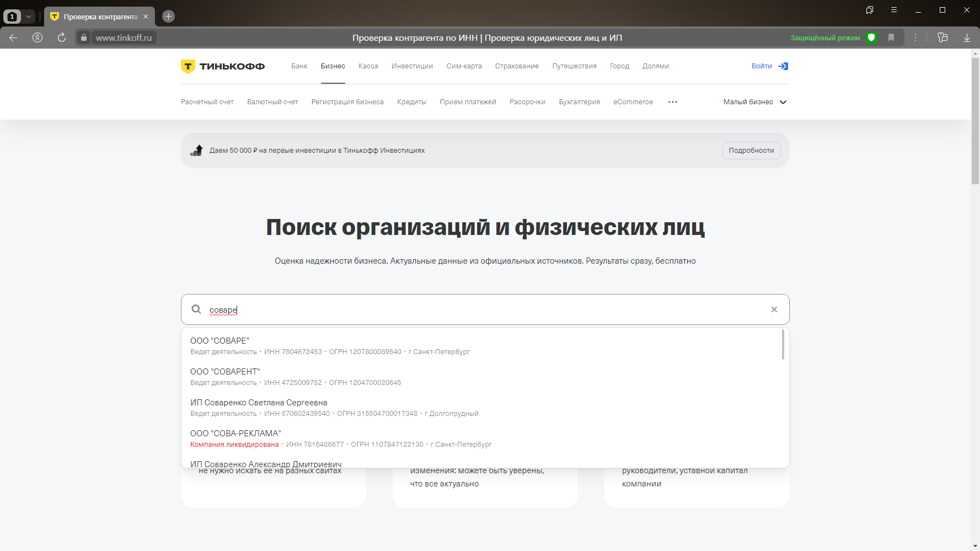The image size is (980, 551).
Task: Open the eCommerce link
Action: 633,102
